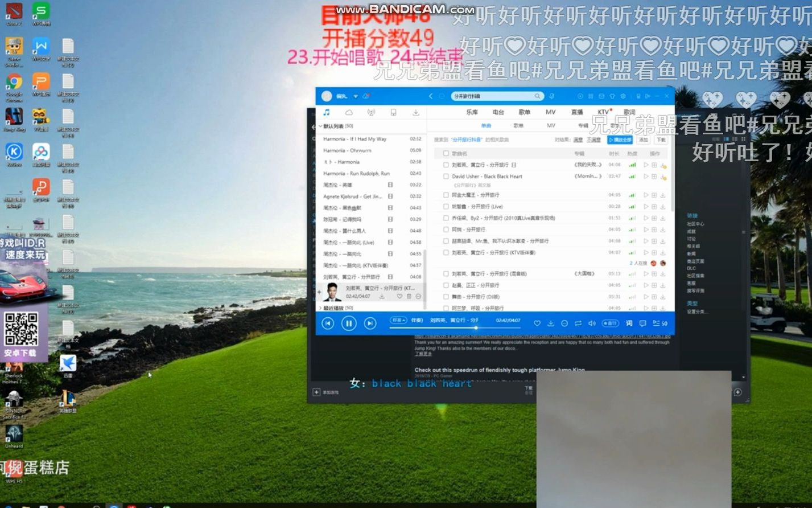The height and width of the screenshot is (508, 812).
Task: Open the cloud music tab icon
Action: (349, 112)
